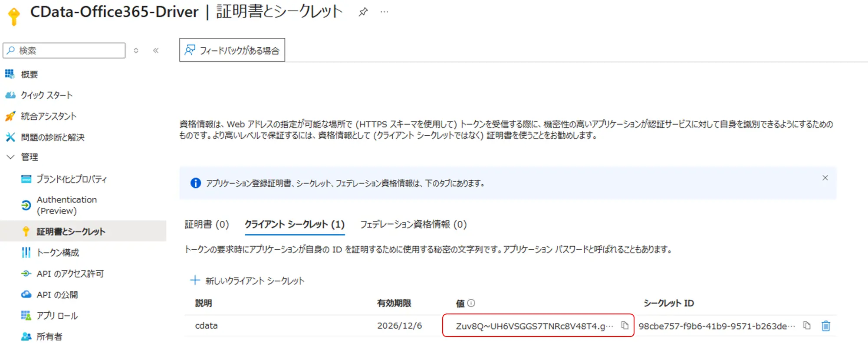Open ブランド化とプロパティ menu item
Screen dimensions: 868x343
[72, 179]
